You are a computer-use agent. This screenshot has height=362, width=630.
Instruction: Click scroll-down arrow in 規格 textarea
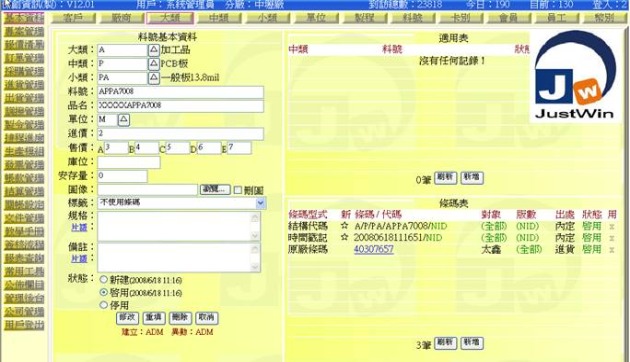tap(255, 236)
